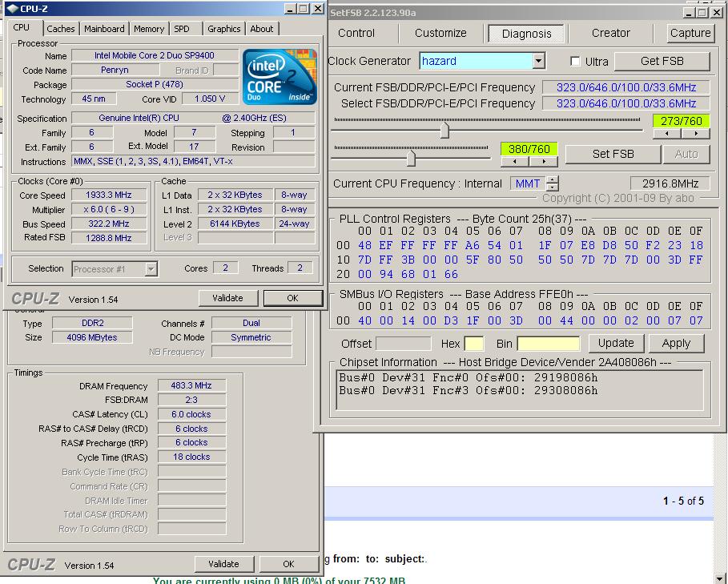Click the memory Size 4096 MBytes value
Screen dimensions: 728x584
[92, 337]
